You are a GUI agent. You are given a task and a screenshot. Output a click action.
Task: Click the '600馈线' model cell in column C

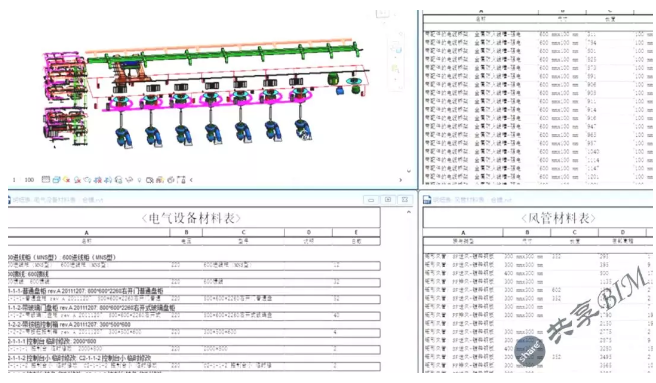[243, 282]
